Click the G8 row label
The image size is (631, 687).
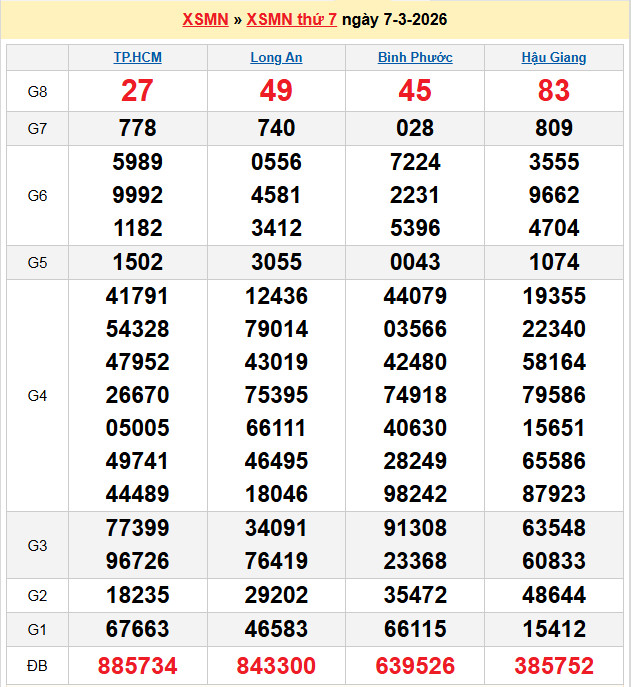[37, 92]
